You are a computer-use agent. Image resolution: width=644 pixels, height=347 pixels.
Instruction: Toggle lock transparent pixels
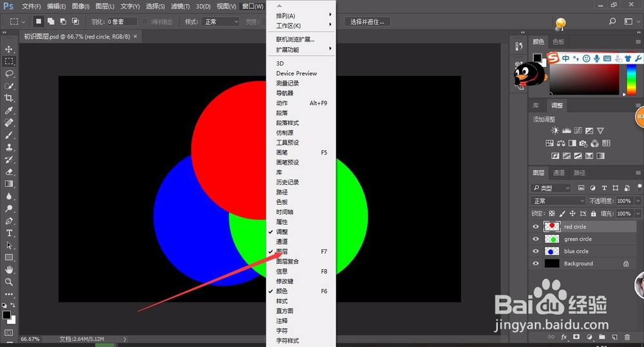(552, 214)
